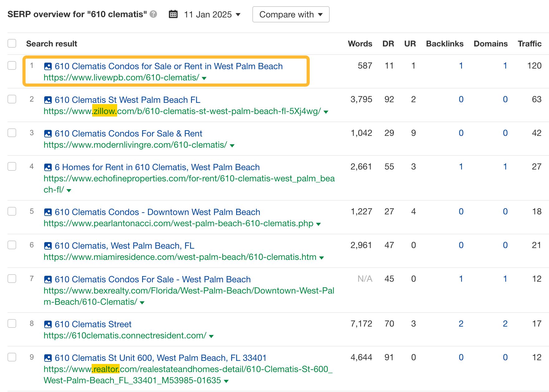
Task: Toggle the select-all checkbox in the header
Action: tap(12, 43)
